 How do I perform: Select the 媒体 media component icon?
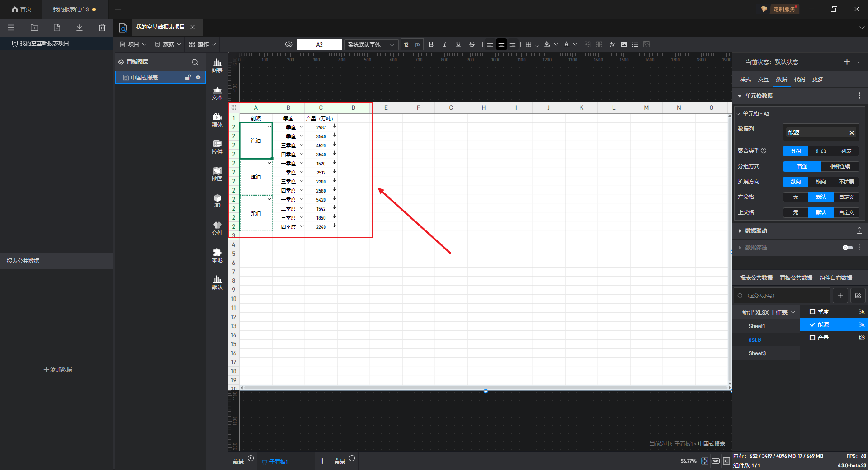(217, 120)
